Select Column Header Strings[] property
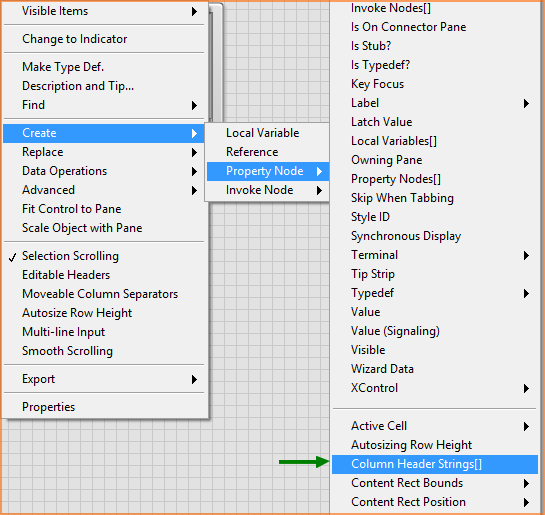The image size is (545, 515). click(x=435, y=464)
